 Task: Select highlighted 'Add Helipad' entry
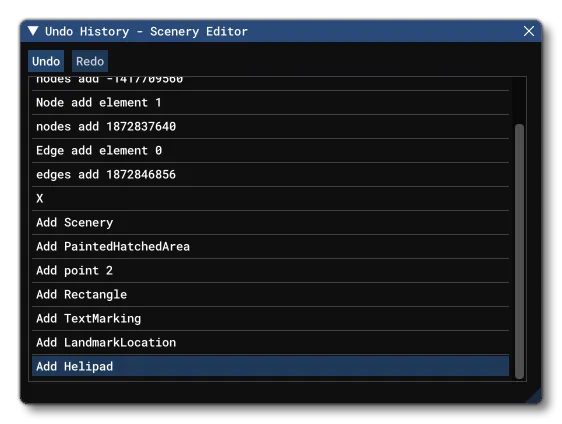pyautogui.click(x=270, y=366)
